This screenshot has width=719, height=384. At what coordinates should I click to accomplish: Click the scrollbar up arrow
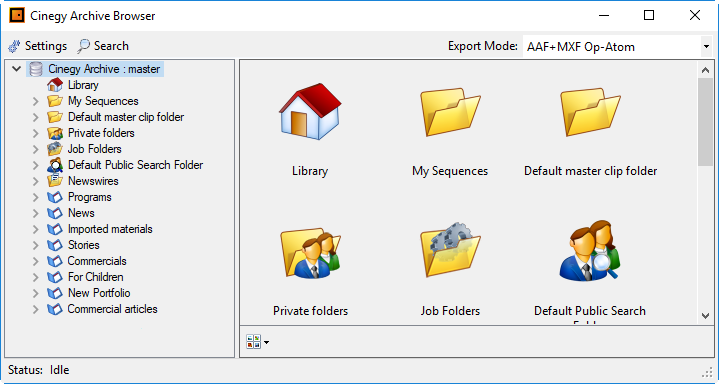point(705,70)
